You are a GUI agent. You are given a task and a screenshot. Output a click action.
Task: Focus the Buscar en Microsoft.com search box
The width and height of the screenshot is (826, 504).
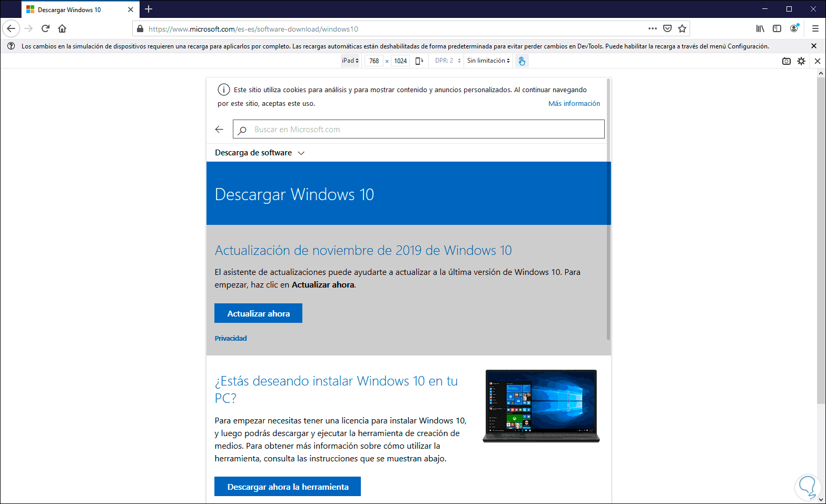[x=419, y=130]
